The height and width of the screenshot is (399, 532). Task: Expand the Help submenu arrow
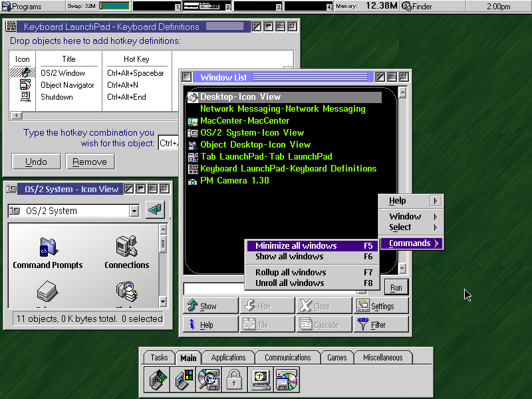click(436, 201)
